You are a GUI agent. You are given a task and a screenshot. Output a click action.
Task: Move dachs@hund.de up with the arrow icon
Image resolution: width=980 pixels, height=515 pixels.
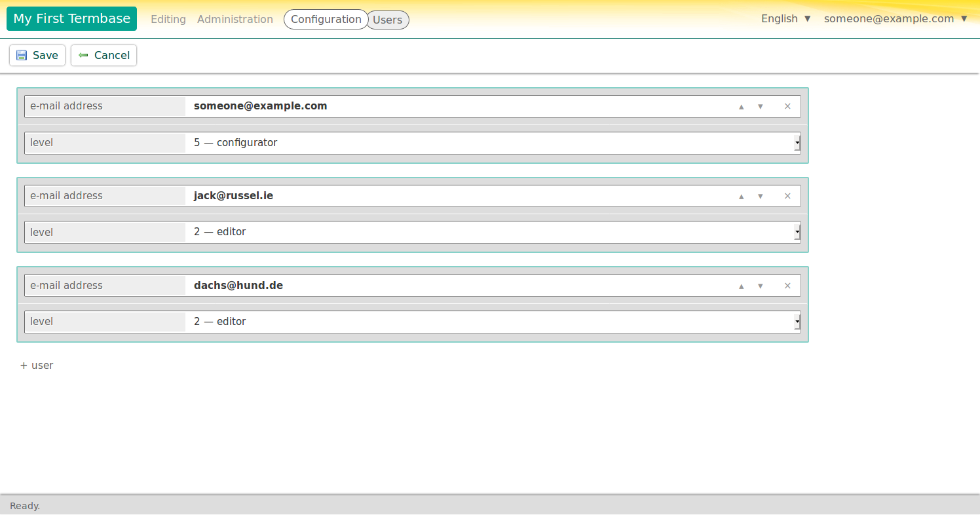[x=741, y=286]
